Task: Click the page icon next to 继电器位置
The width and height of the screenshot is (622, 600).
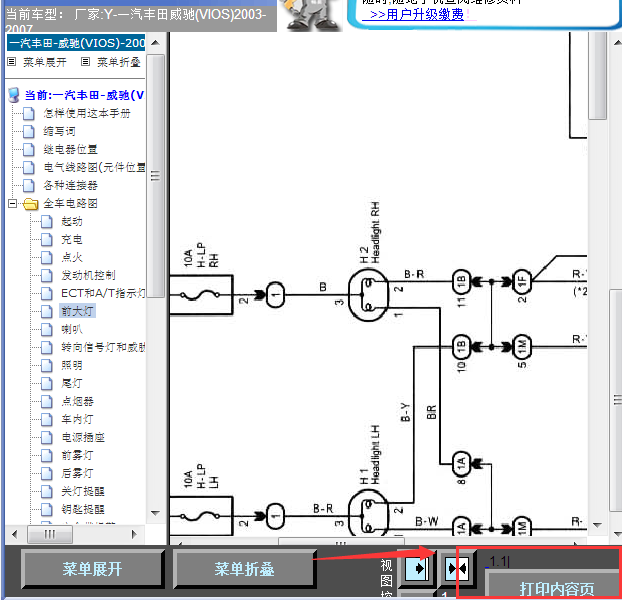Action: point(29,150)
